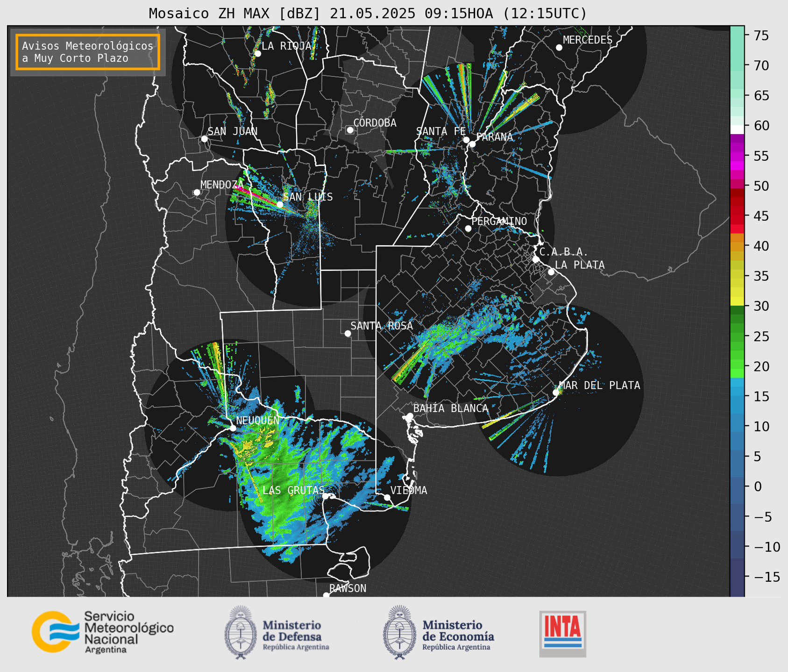The image size is (788, 672).
Task: Click the MAR DEL PLATA city marker dot
Action: [556, 393]
